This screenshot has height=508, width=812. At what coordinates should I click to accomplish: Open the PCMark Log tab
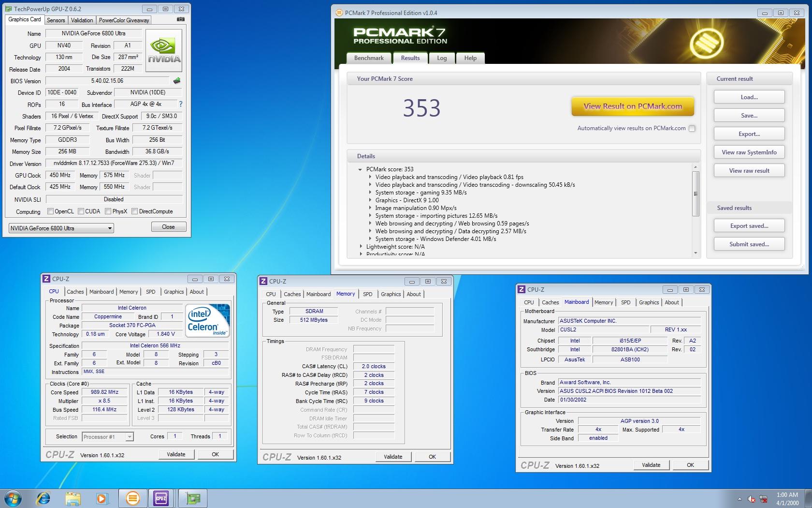442,58
